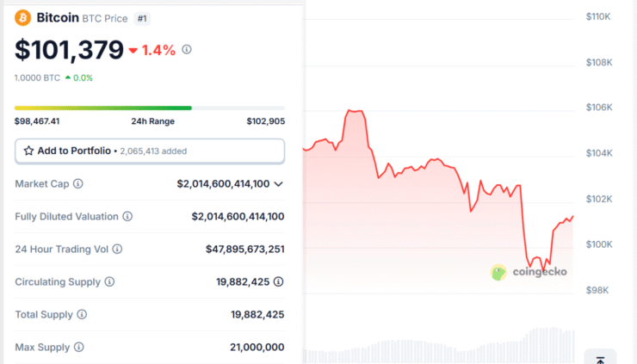Add Bitcoin to Portfolio button

click(x=150, y=151)
